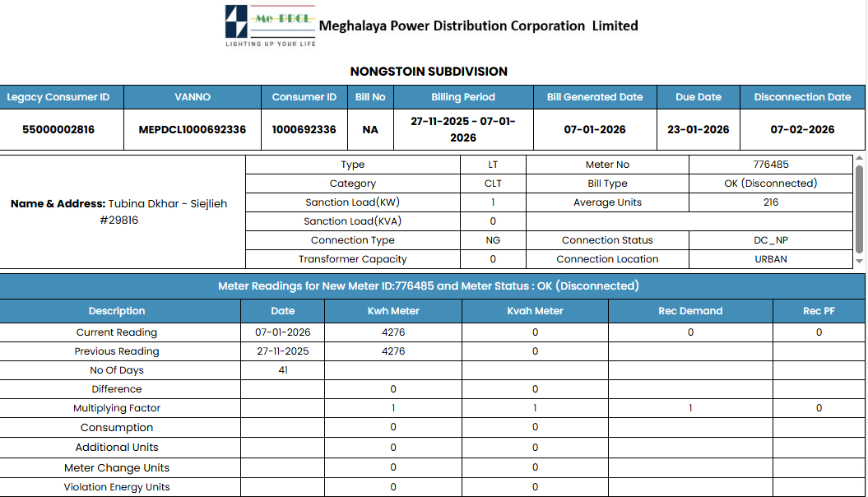Click the Rec Demand column header
The image size is (868, 497).
tap(690, 311)
